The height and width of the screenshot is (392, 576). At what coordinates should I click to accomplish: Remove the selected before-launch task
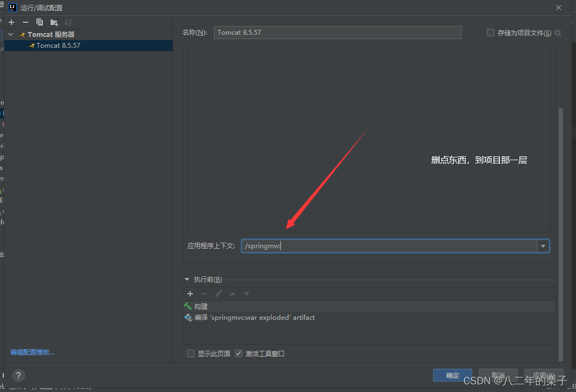click(204, 294)
